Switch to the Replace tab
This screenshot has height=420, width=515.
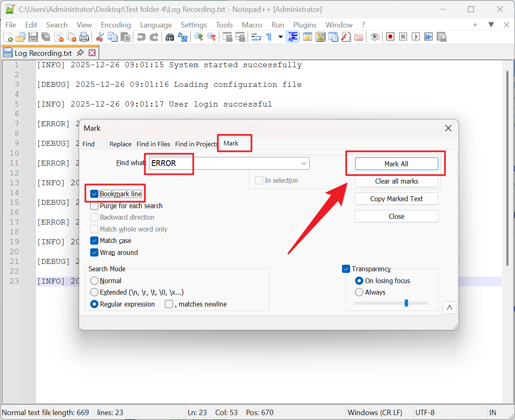[121, 144]
